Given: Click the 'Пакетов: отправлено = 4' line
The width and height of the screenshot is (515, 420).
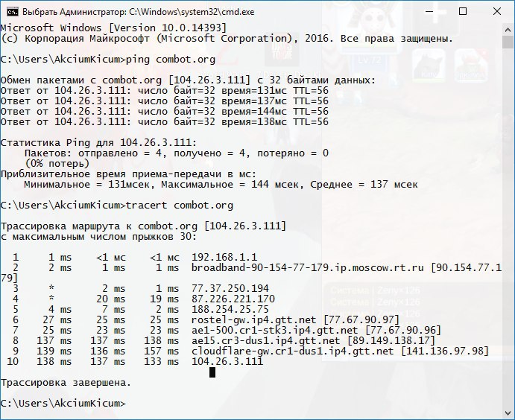Looking at the screenshot, I should tap(177, 153).
